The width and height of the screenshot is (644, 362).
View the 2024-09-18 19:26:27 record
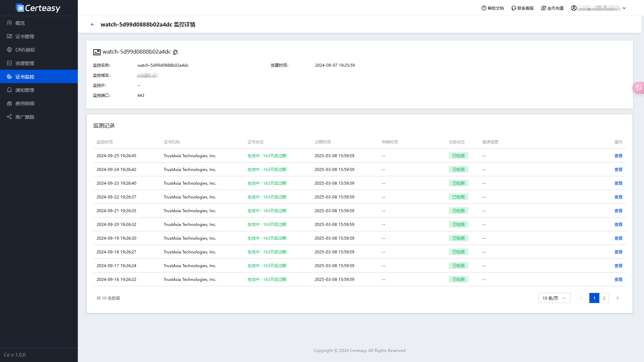(618, 252)
